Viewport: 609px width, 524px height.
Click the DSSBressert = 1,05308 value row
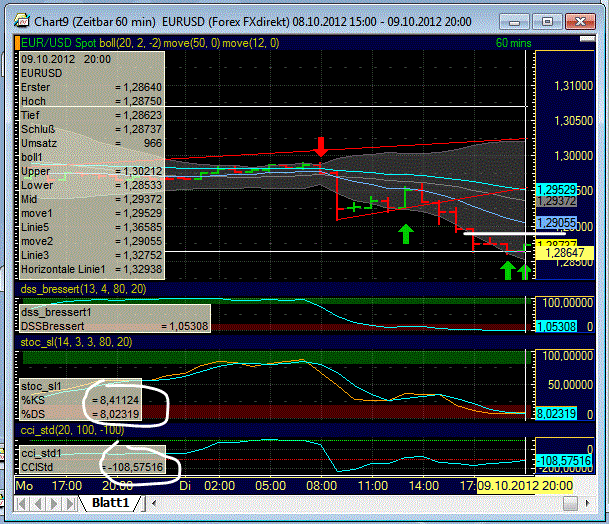[115, 326]
